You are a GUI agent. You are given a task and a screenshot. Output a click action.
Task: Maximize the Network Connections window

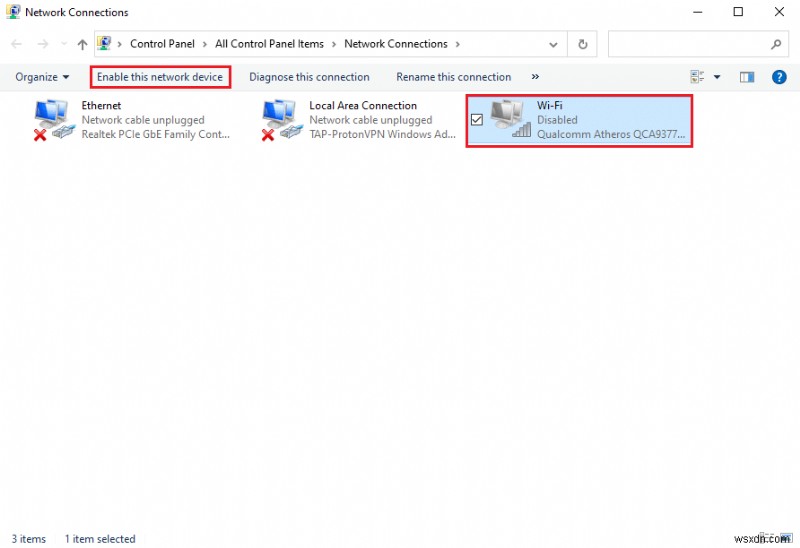738,12
